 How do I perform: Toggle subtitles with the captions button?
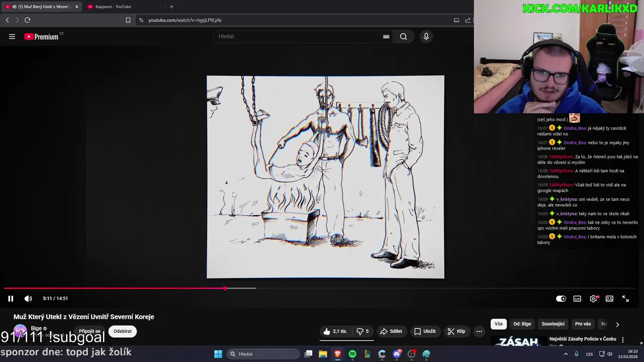pyautogui.click(x=577, y=299)
